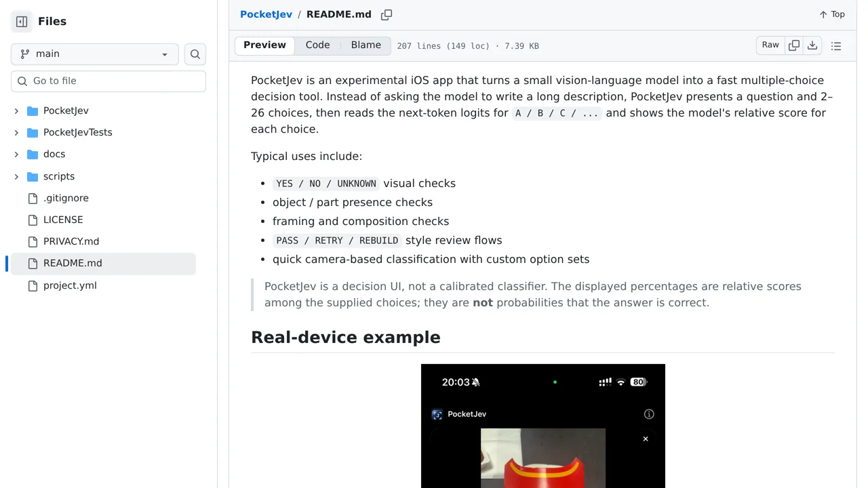Click the file icon beside README.md
This screenshot has width=868, height=488.
[33, 263]
